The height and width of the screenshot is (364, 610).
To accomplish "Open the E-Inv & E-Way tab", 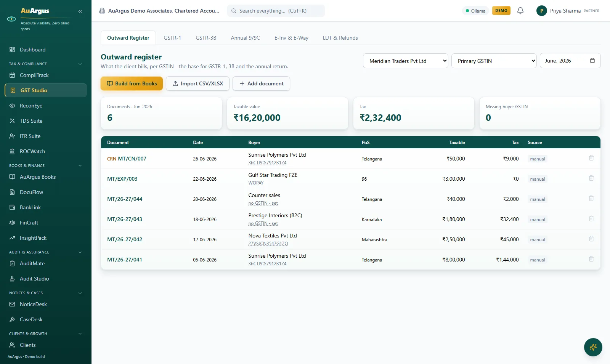I will (291, 38).
